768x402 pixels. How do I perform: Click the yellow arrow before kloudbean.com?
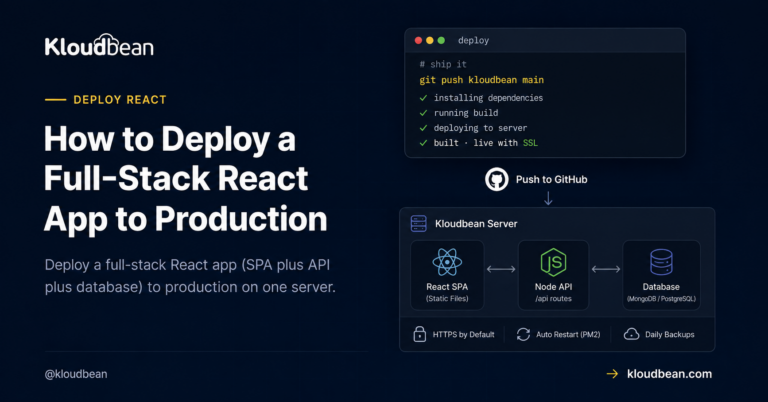(612, 374)
